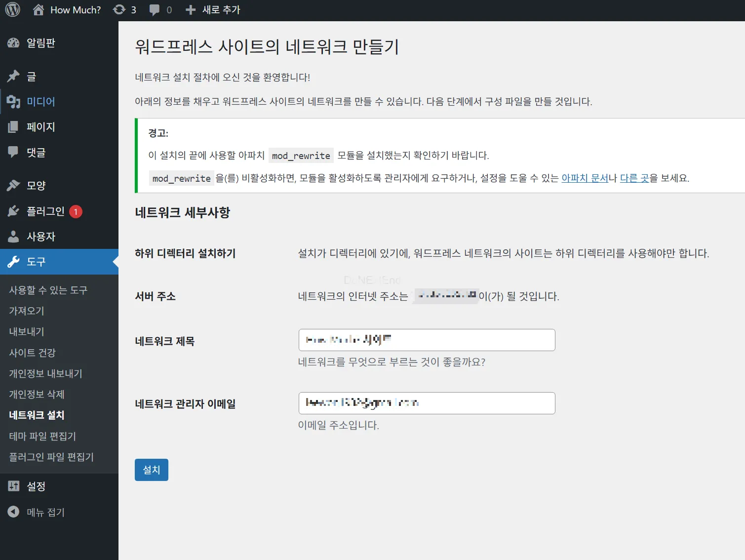Image resolution: width=745 pixels, height=560 pixels.
Task: Click the red update badge on 플러그인
Action: [75, 211]
